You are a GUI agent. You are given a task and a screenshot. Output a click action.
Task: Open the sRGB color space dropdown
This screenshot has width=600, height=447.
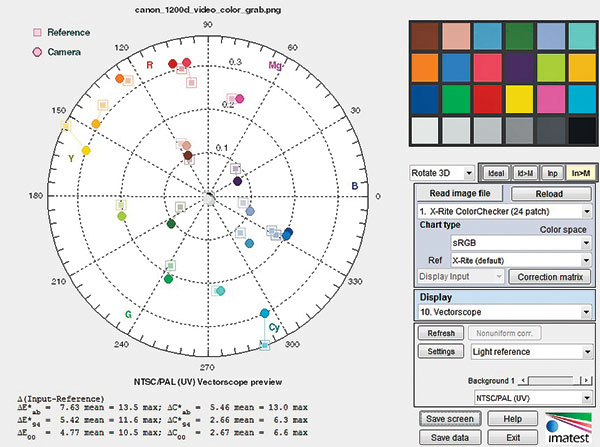tap(521, 243)
